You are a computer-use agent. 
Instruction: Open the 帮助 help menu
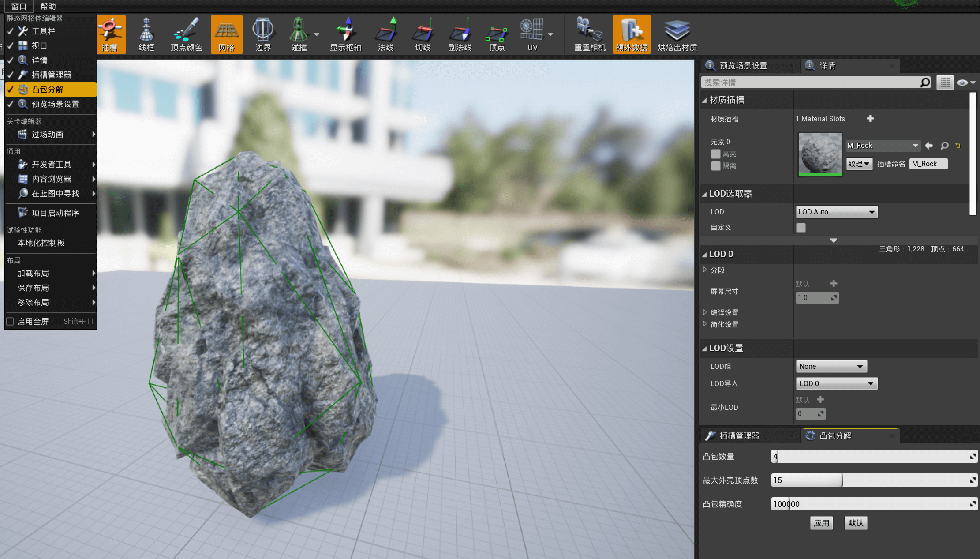[48, 6]
